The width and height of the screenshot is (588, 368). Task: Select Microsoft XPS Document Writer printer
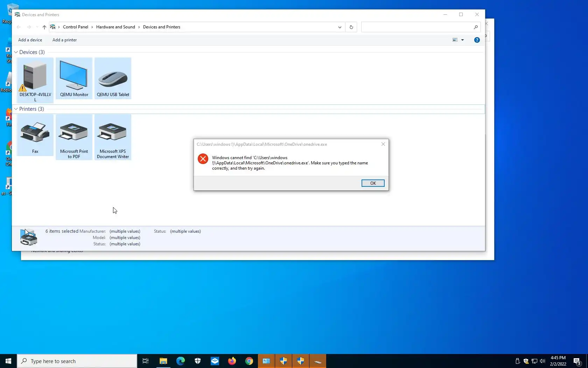tap(113, 137)
